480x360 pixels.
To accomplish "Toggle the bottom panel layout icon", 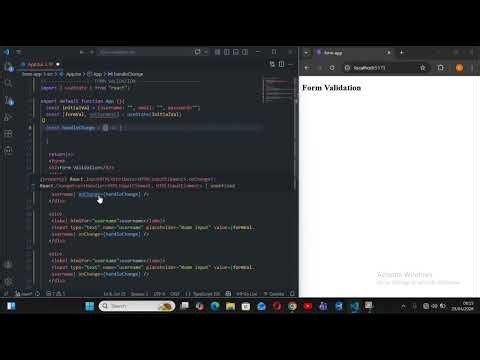I will 236,52.
